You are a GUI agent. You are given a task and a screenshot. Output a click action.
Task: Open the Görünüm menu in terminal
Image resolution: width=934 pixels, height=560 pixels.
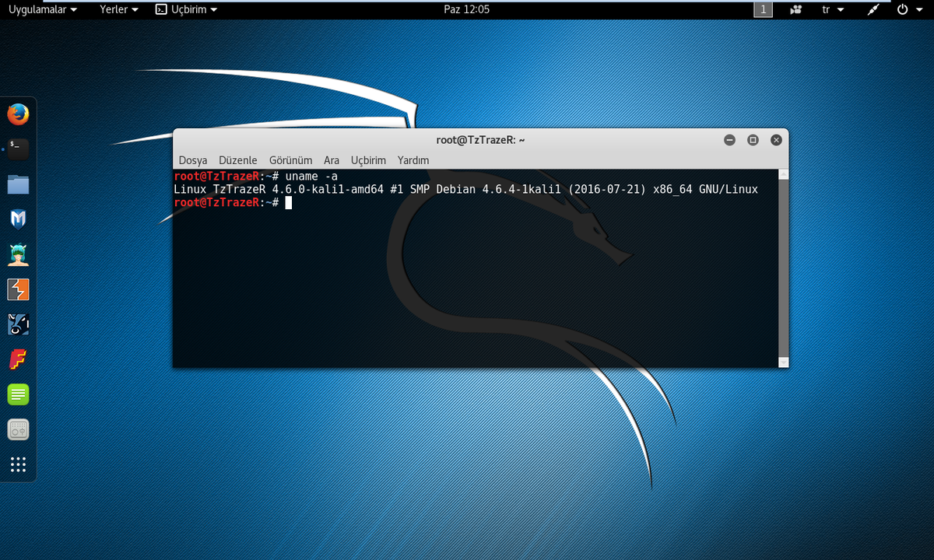[291, 160]
